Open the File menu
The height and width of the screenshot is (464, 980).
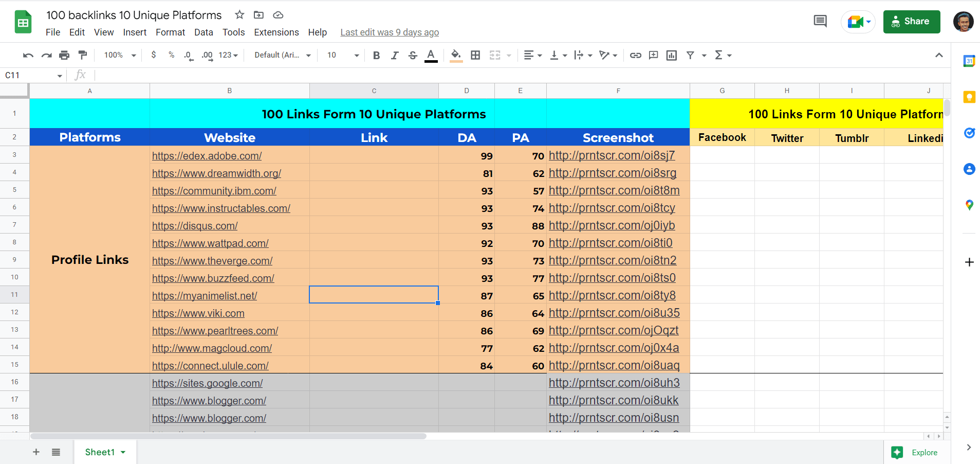click(53, 32)
